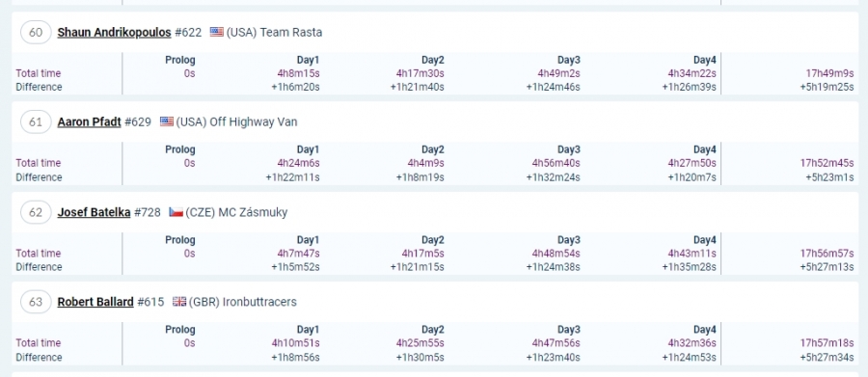
Task: Click the position 63 rank badge
Action: (36, 302)
